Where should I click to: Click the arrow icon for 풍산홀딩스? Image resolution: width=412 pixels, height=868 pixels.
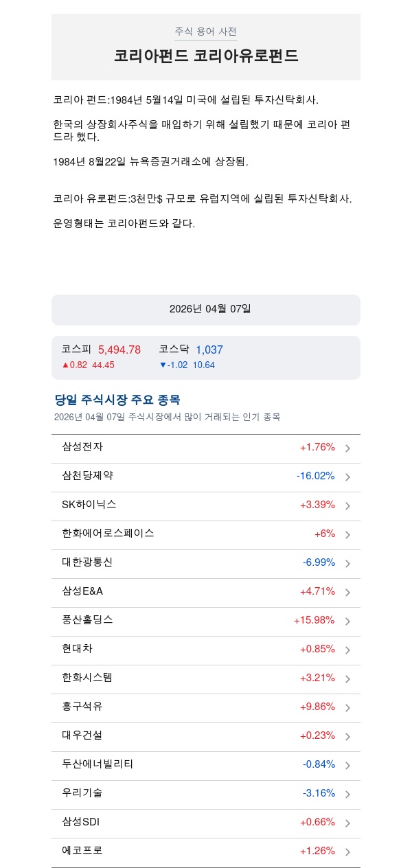point(347,621)
